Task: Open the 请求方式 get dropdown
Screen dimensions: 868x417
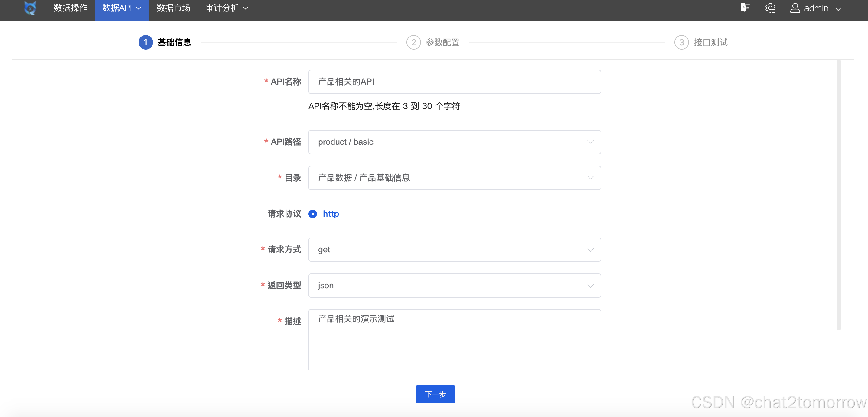Action: (x=454, y=249)
